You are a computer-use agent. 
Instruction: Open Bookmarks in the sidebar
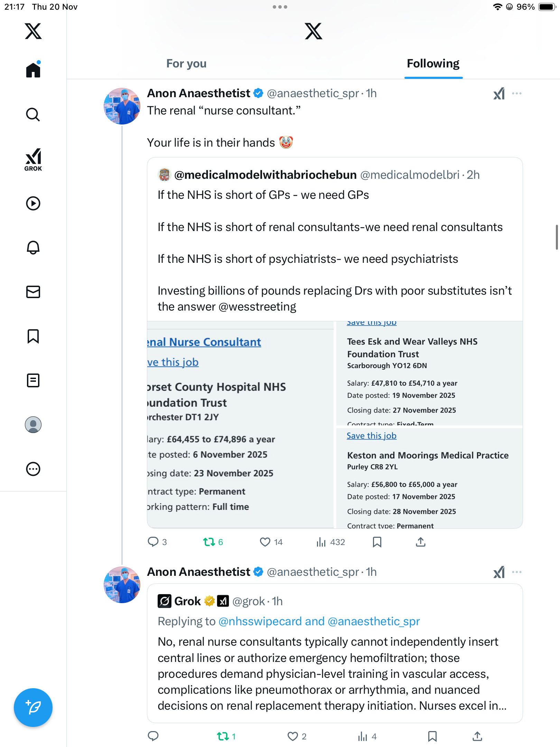click(33, 336)
